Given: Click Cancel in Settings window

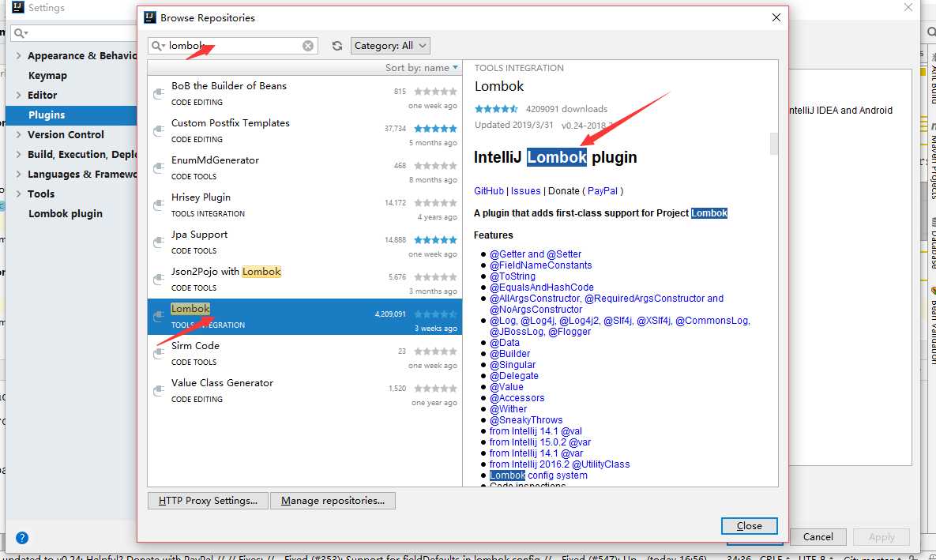Looking at the screenshot, I should (x=818, y=537).
